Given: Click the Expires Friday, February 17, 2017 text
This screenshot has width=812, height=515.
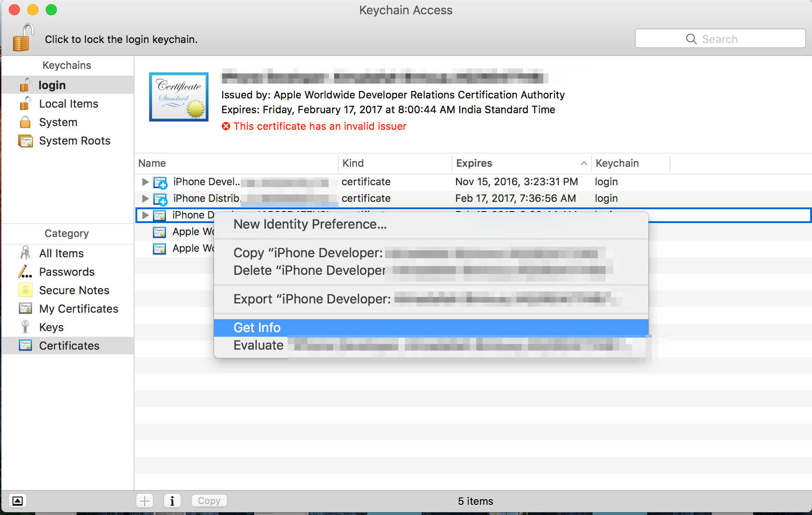Looking at the screenshot, I should point(388,109).
